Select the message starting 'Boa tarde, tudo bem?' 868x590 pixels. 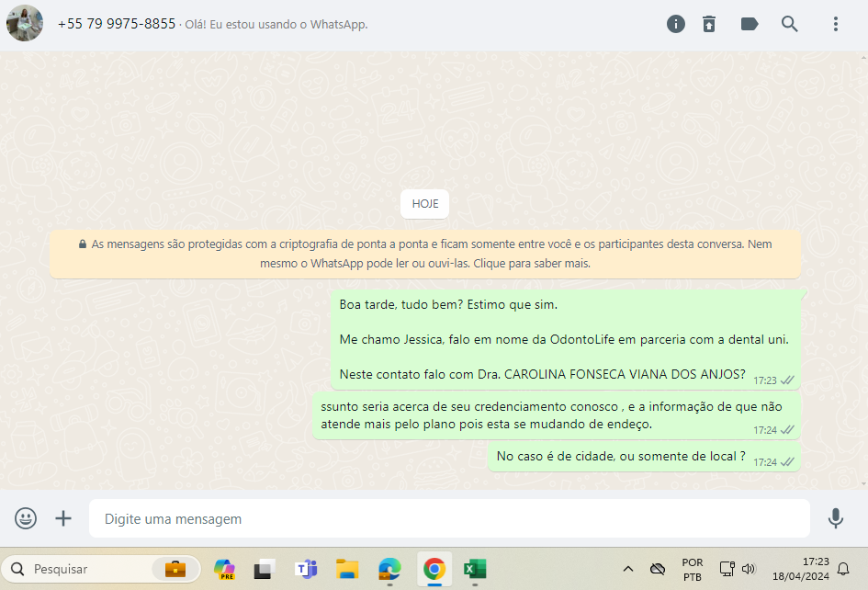tap(566, 340)
